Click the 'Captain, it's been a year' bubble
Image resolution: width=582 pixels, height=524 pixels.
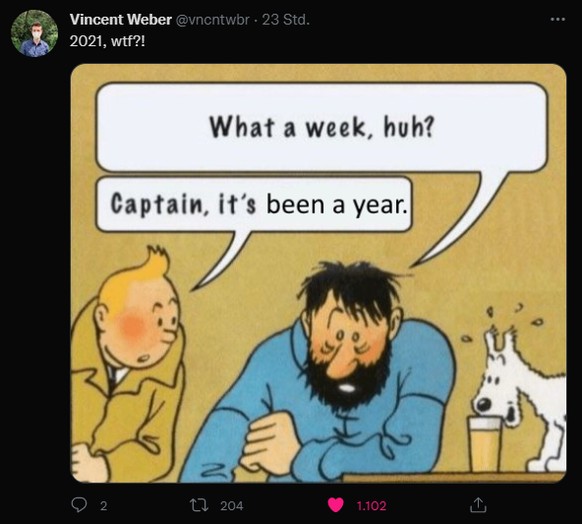tap(254, 204)
